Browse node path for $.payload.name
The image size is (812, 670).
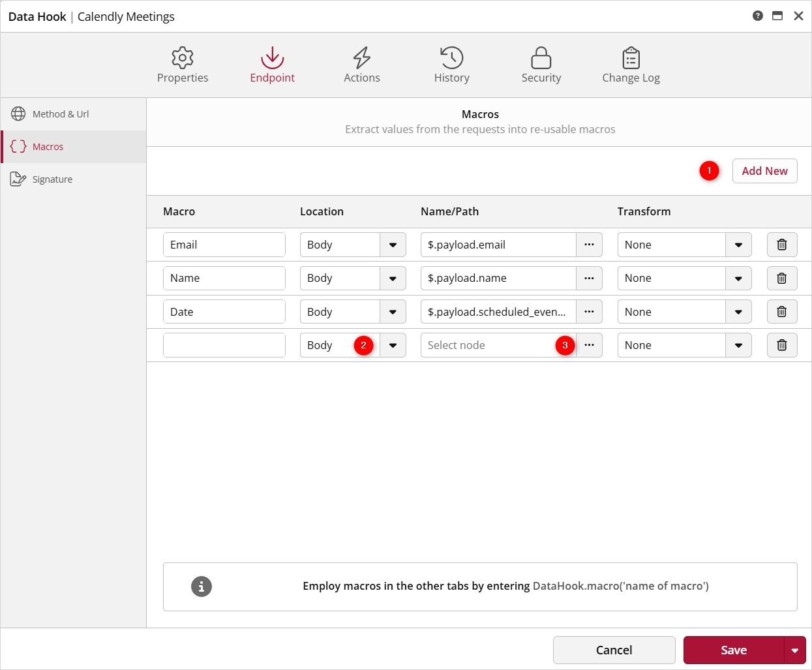tap(589, 279)
